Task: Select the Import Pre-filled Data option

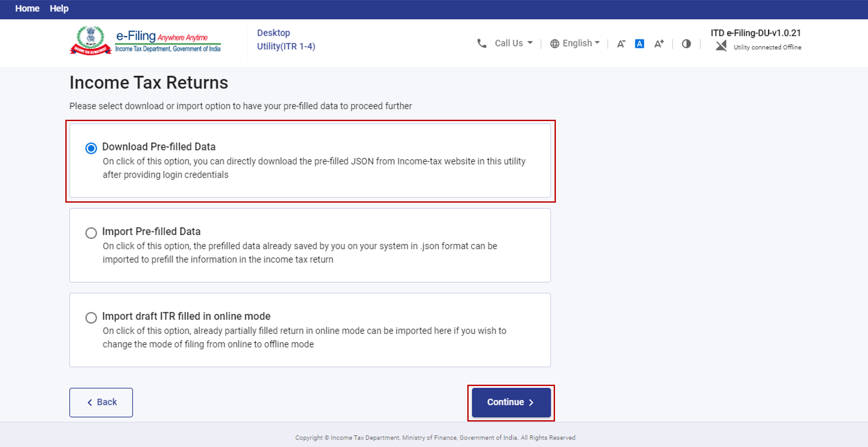Action: (x=91, y=233)
